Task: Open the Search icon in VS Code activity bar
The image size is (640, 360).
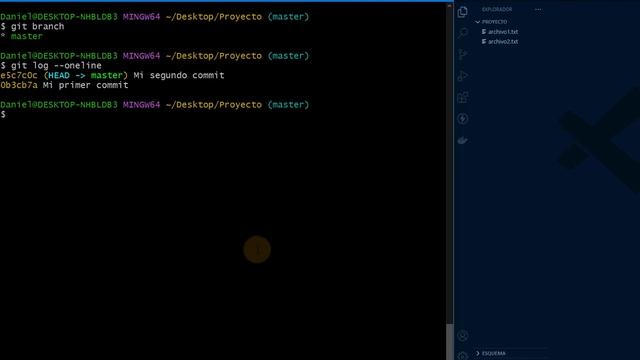Action: 462,33
